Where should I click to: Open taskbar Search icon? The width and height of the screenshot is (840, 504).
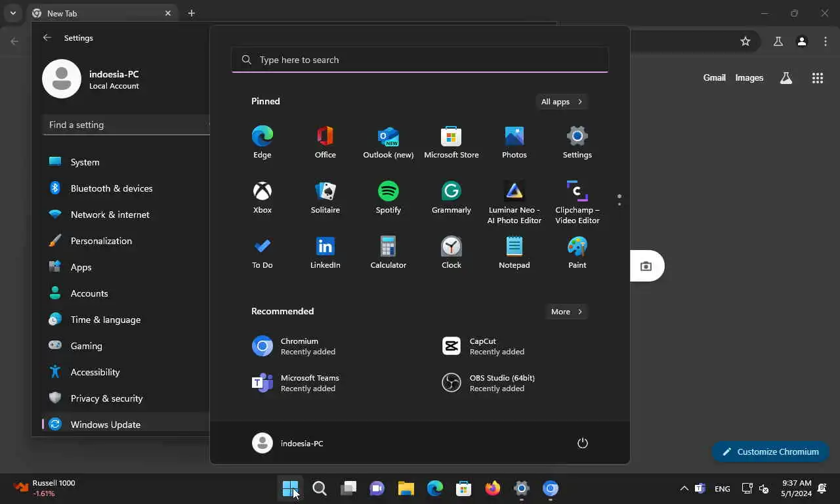pos(320,488)
